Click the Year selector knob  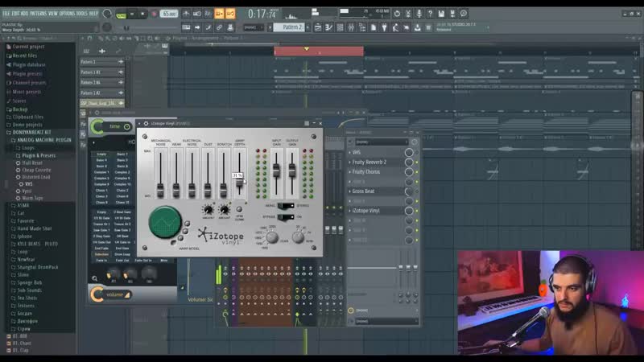(x=272, y=237)
